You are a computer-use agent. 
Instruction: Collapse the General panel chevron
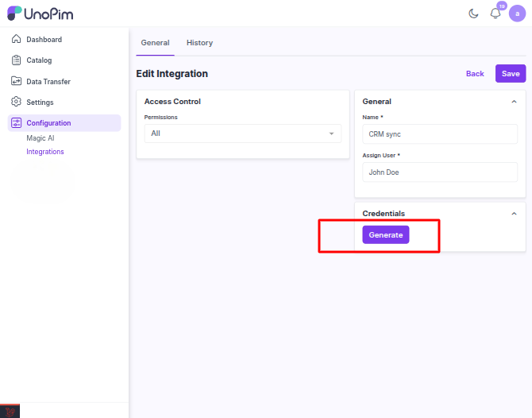tap(514, 102)
